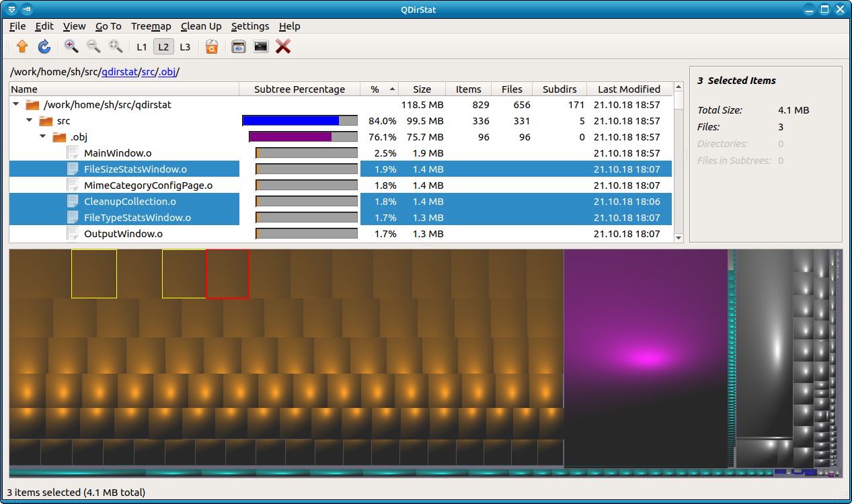Open the Clean Up menu
The height and width of the screenshot is (504, 852).
[x=201, y=26]
